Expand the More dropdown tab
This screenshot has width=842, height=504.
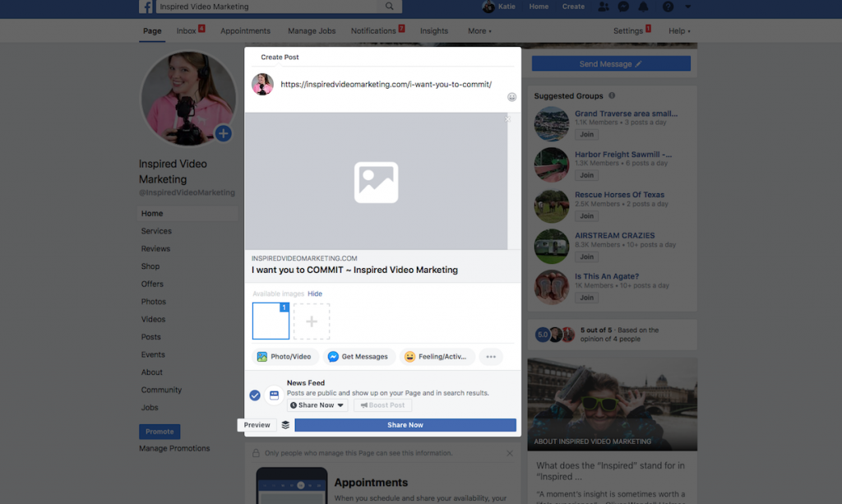(479, 31)
